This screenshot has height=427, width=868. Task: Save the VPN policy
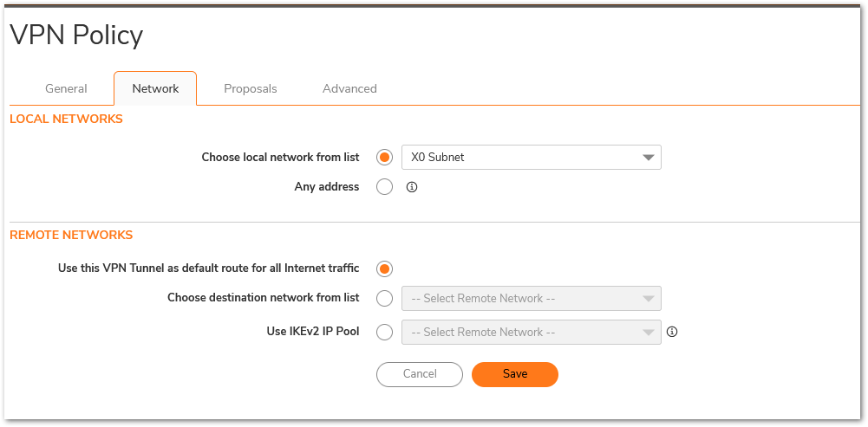[515, 373]
